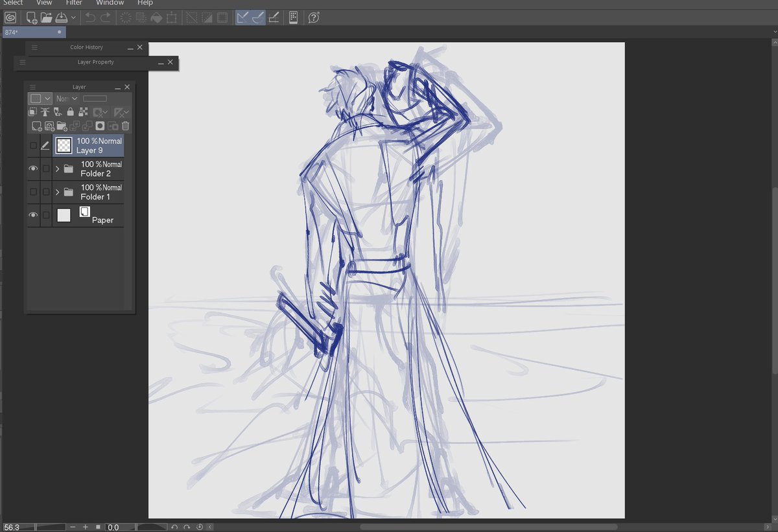Screen dimensions: 778x532
Task: Open the smartphone companion mode icon
Action: click(x=293, y=17)
